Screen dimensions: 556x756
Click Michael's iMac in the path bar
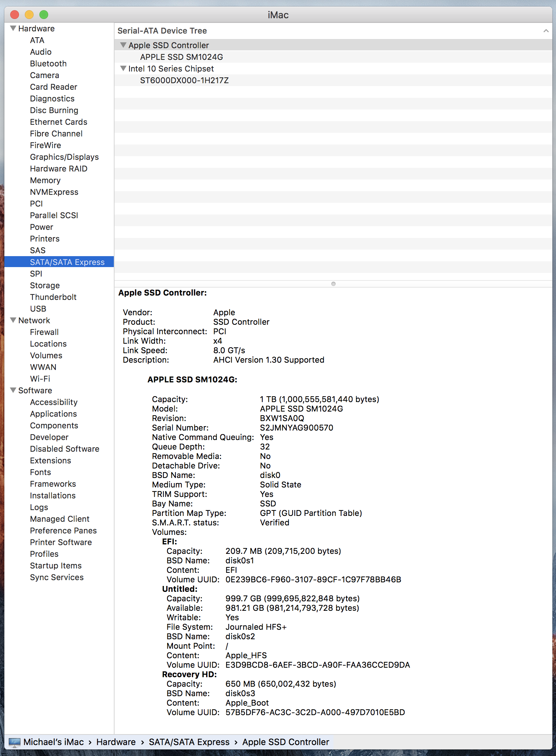(x=54, y=742)
